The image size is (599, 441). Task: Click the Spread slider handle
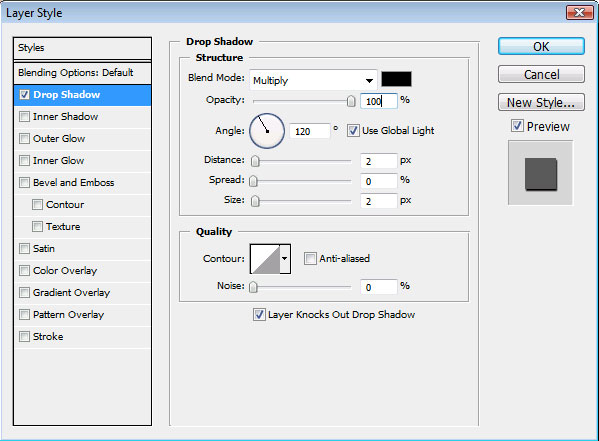coord(253,181)
